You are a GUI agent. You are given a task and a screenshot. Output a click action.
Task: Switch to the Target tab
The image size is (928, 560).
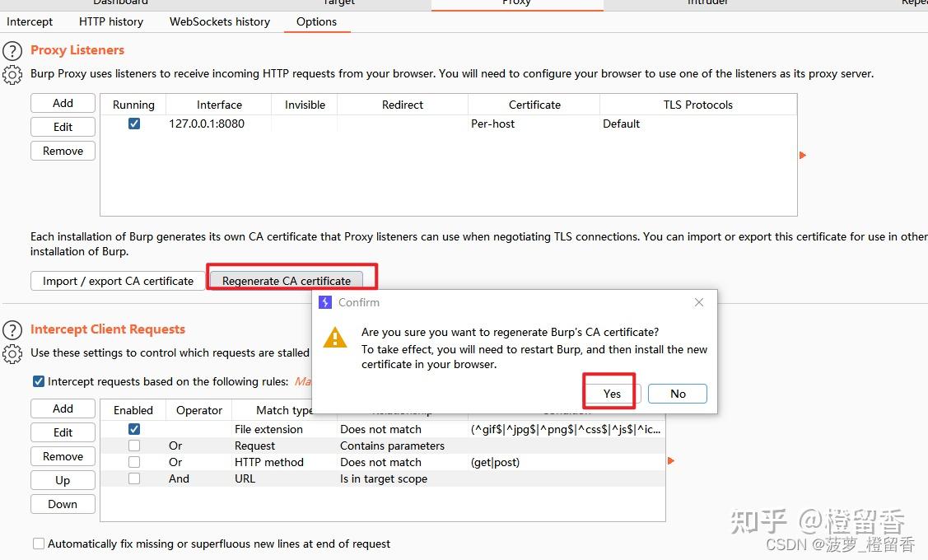pos(338,3)
